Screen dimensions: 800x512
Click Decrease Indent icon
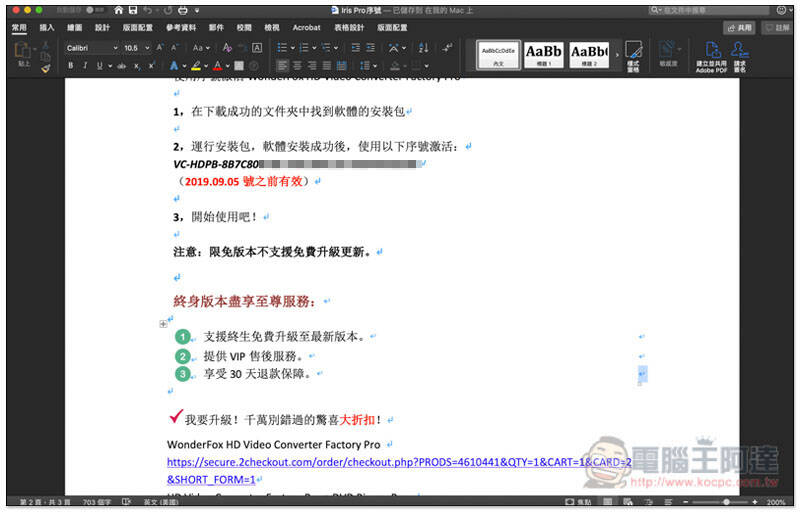point(356,47)
